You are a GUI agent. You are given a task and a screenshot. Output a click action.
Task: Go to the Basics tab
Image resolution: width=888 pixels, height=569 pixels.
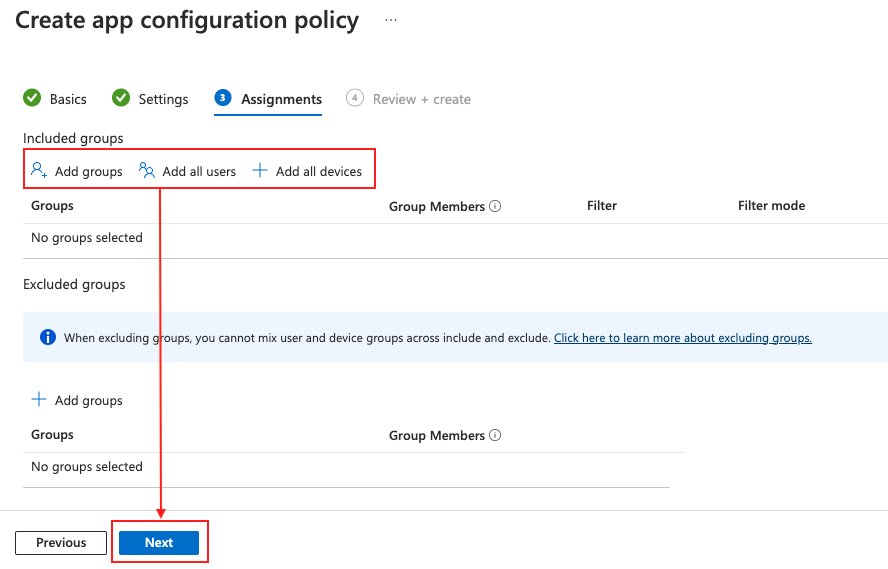click(68, 99)
